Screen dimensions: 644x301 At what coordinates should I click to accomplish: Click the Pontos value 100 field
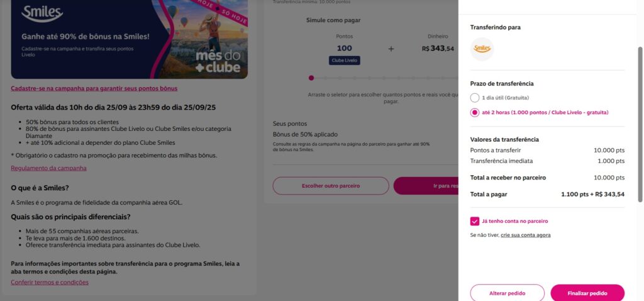click(344, 48)
